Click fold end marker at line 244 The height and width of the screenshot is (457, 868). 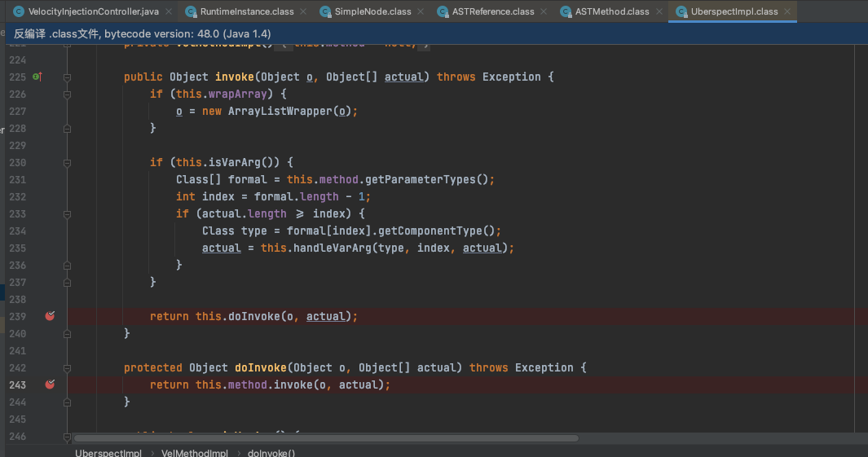point(67,402)
